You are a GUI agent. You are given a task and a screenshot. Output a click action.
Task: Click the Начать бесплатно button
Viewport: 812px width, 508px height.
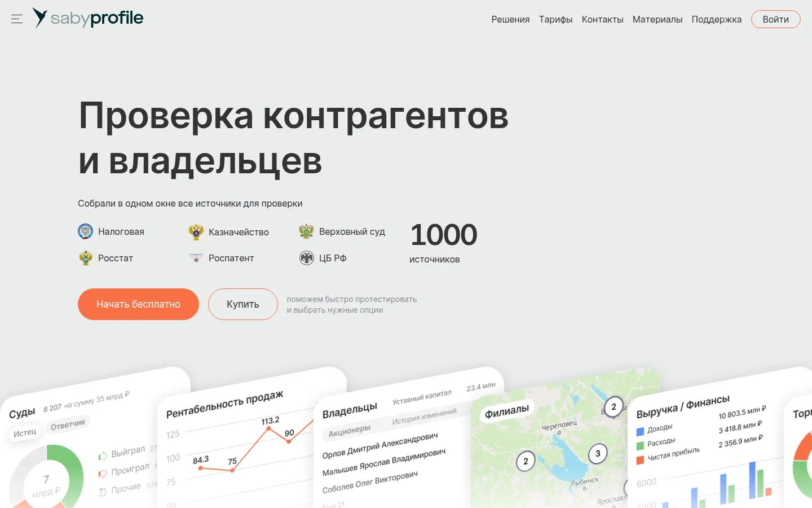pos(138,304)
